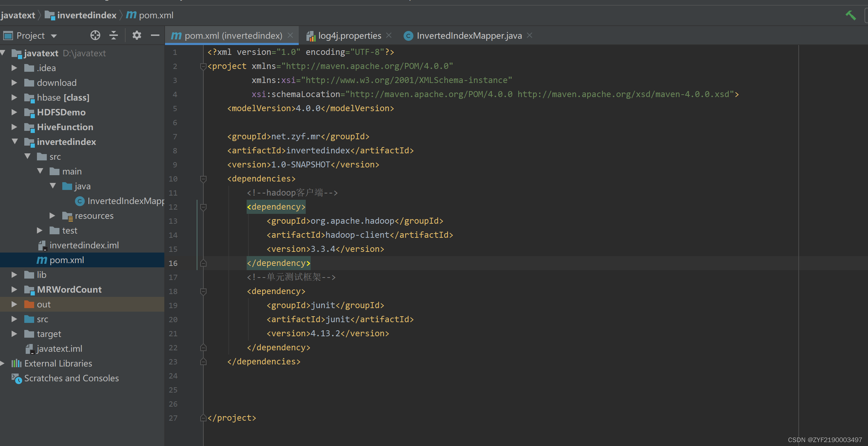Switch to InvertedIndexMapper.java tab
Screen dimensions: 868x446
click(x=469, y=36)
